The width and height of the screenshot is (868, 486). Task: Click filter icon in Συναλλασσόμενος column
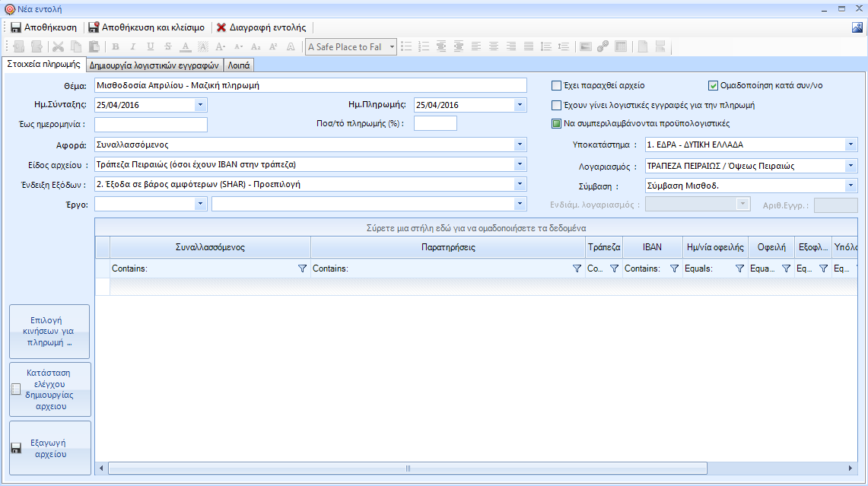point(302,268)
